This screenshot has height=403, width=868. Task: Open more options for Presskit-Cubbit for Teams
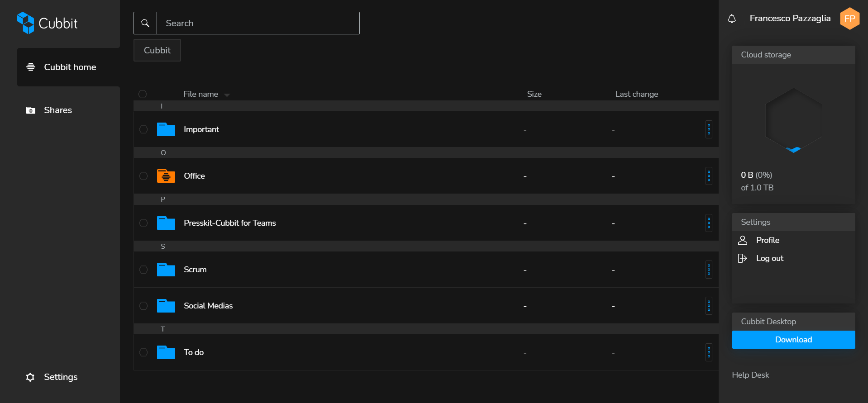pos(709,223)
